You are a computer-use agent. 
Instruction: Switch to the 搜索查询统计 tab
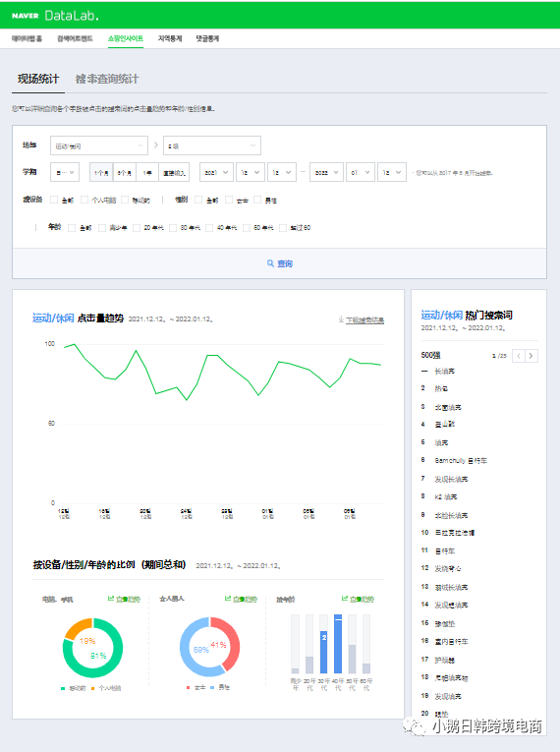click(x=107, y=79)
